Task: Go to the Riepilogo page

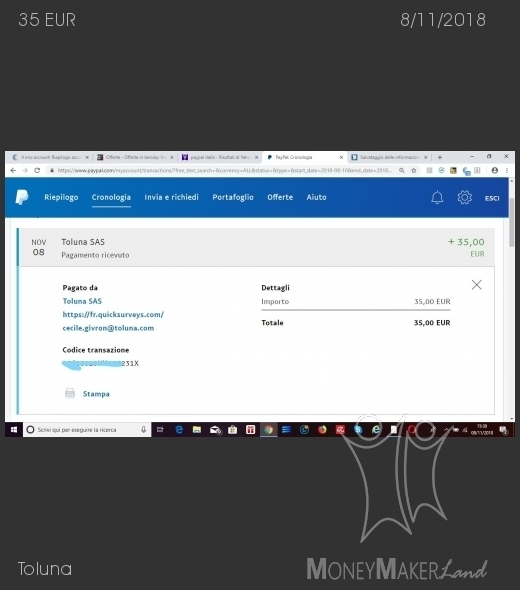Action: click(61, 197)
